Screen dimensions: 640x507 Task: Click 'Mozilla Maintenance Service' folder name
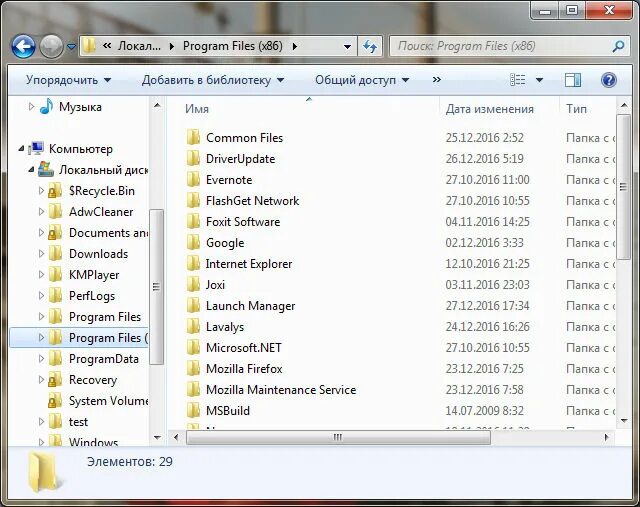[x=281, y=390]
